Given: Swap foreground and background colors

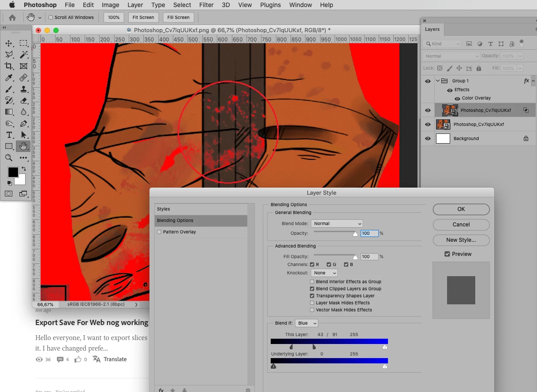Looking at the screenshot, I should (x=23, y=169).
